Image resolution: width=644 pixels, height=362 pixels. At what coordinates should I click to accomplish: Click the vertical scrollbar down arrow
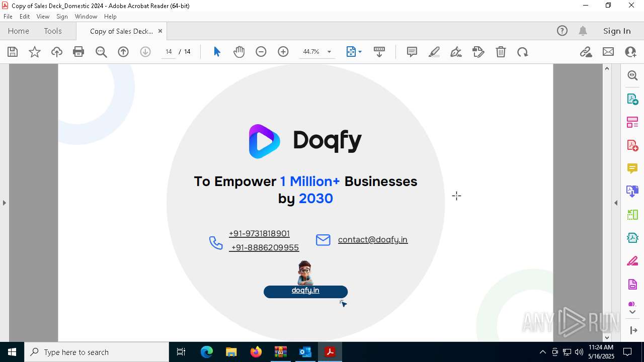607,337
